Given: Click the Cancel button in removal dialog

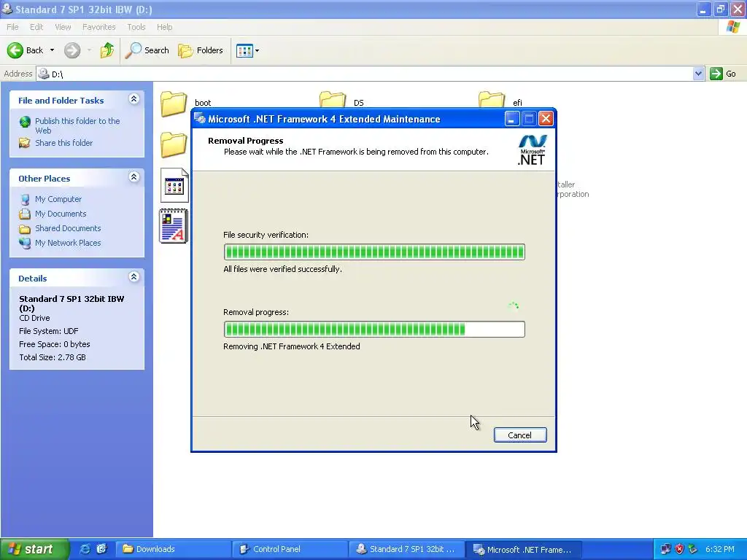Looking at the screenshot, I should (519, 435).
